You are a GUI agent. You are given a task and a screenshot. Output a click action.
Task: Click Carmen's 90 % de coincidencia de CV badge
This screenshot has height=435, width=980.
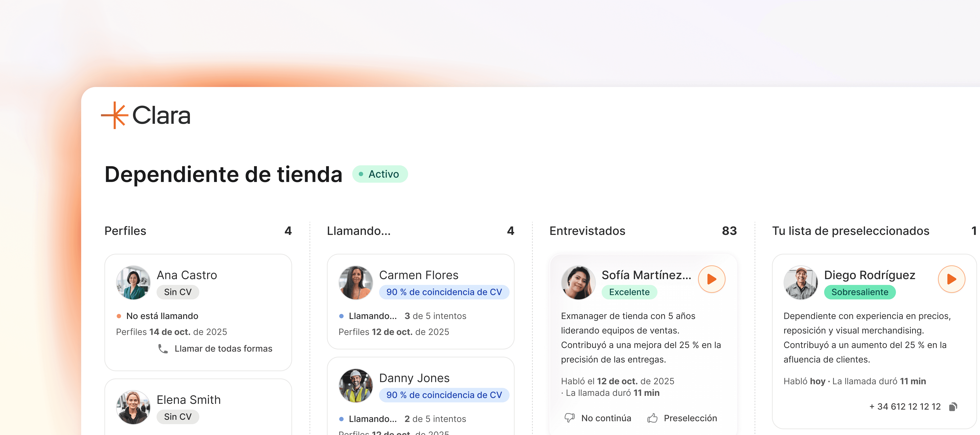444,292
